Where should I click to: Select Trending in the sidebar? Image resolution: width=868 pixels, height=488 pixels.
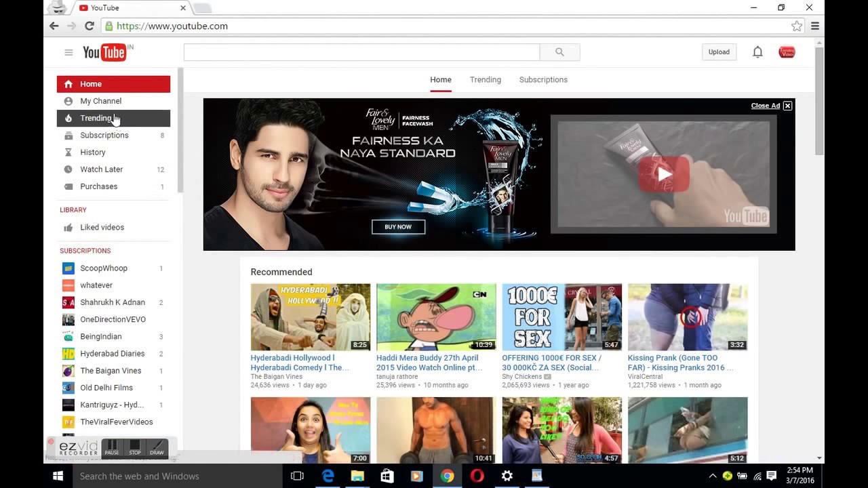click(113, 118)
